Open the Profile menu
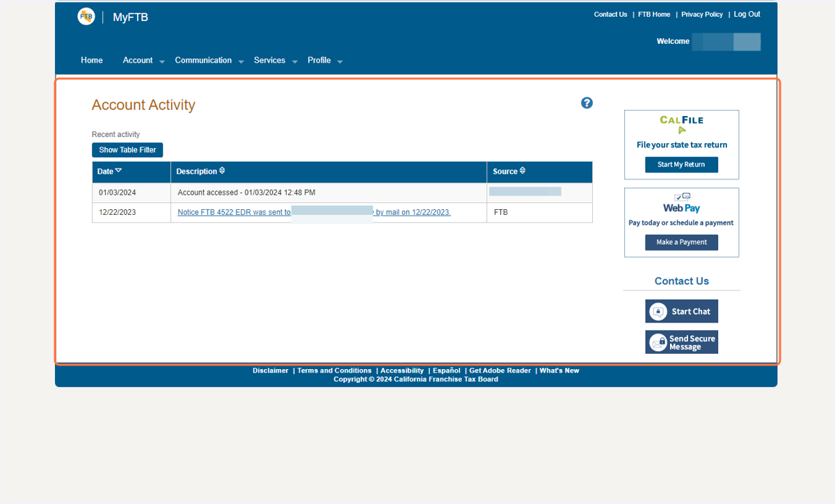The width and height of the screenshot is (835, 504). click(x=319, y=60)
